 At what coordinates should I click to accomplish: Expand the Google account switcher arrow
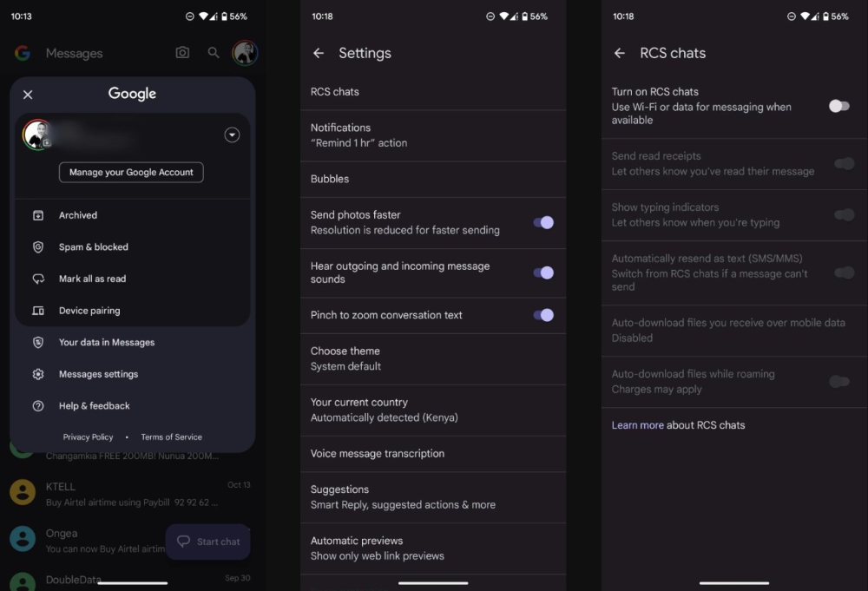point(231,135)
